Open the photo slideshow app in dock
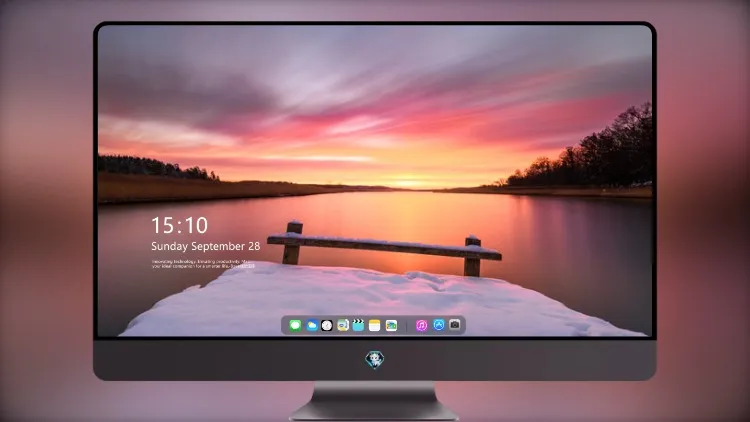Screen dimensions: 750x422 (x=391, y=325)
